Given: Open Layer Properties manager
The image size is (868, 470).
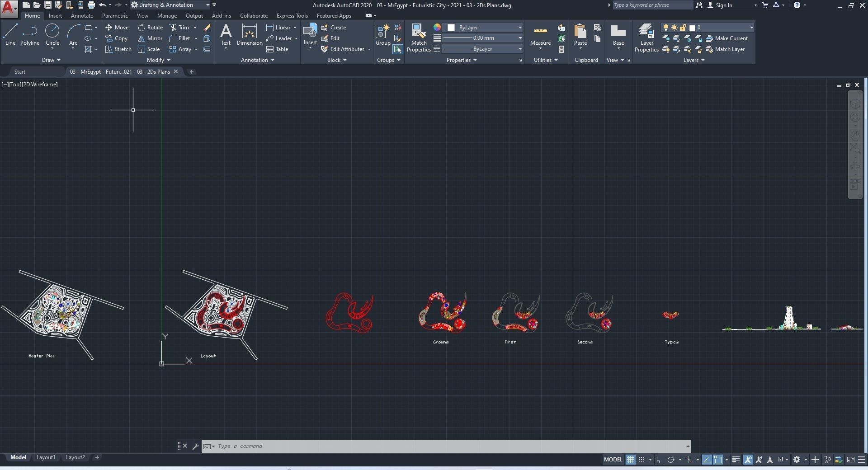Looking at the screenshot, I should click(646, 38).
